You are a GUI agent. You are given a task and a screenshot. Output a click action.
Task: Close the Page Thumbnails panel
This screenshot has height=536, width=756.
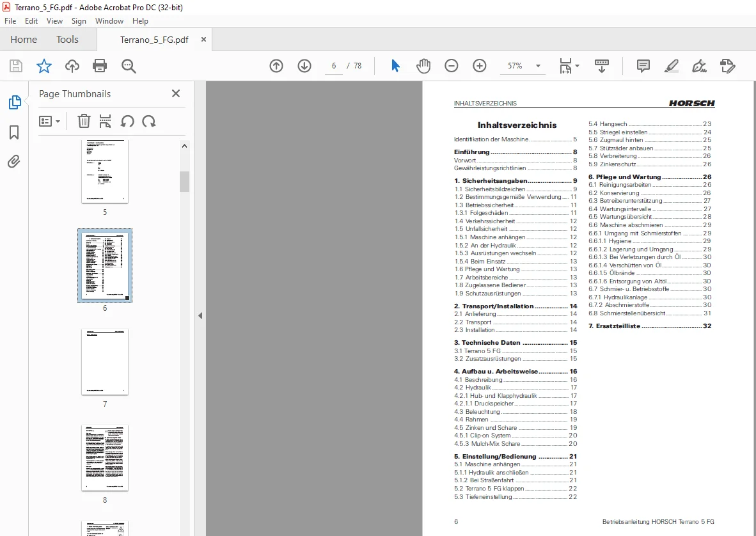point(176,93)
